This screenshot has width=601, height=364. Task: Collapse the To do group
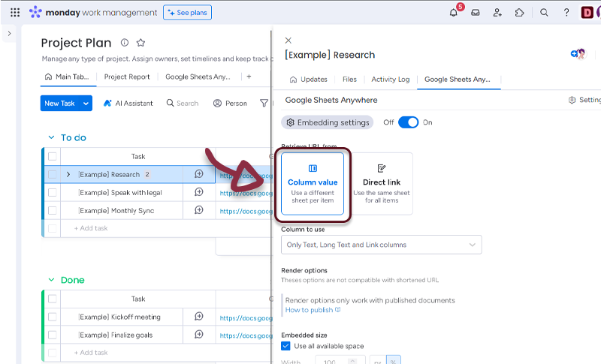(x=50, y=137)
